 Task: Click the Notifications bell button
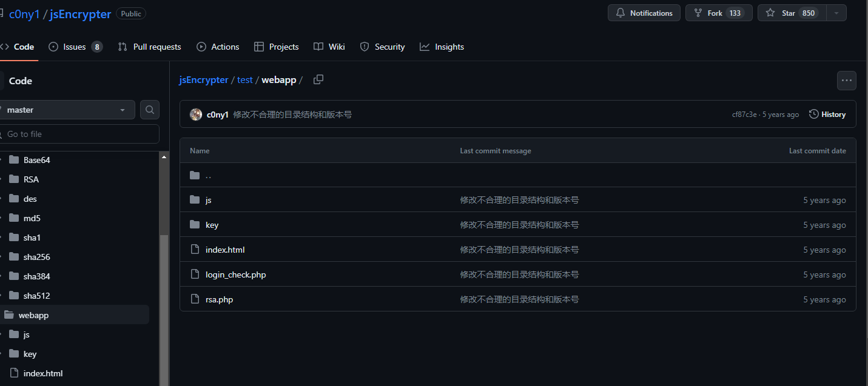[644, 13]
